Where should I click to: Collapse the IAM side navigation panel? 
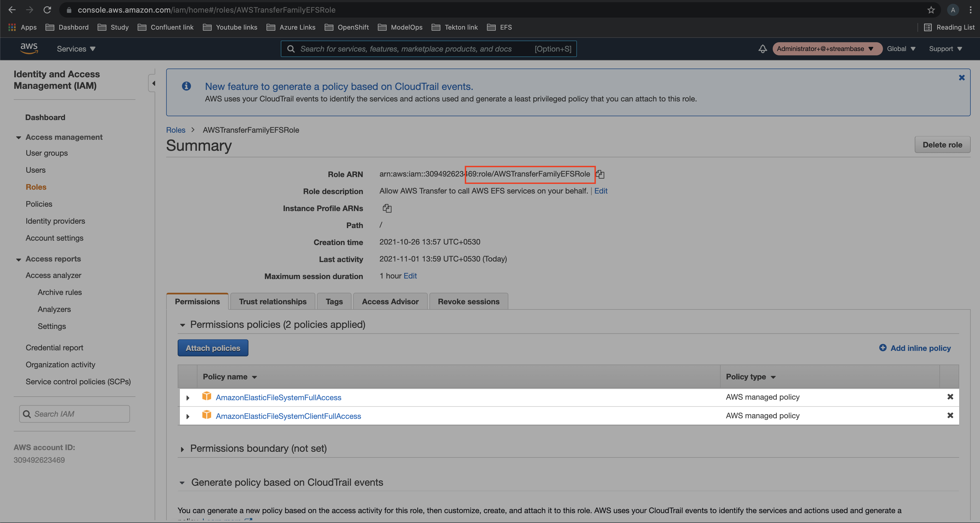(x=152, y=83)
